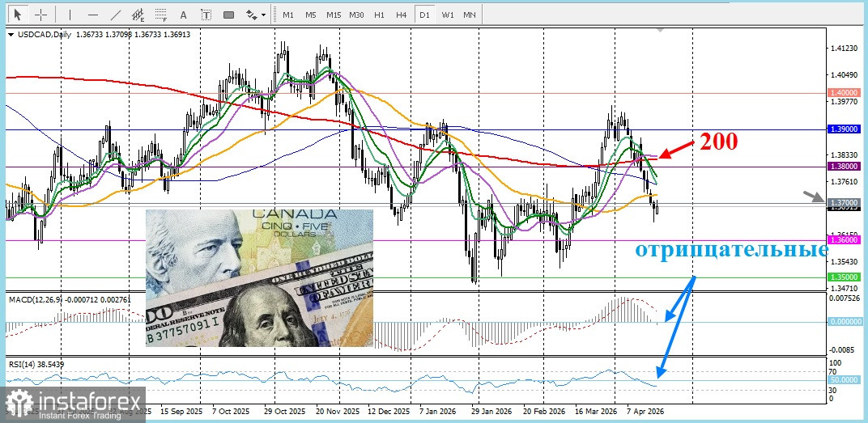
Task: Click the 7 Oct 2025 date label
Action: tap(231, 412)
